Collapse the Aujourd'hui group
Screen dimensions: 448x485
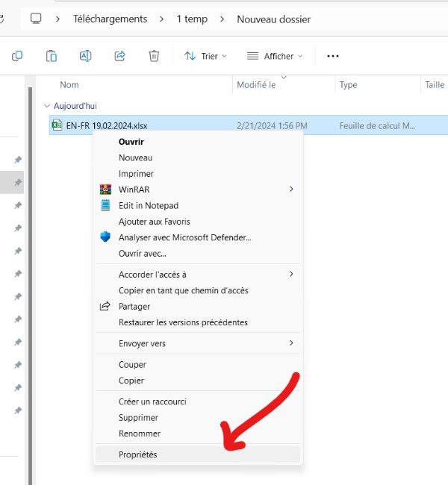coord(48,106)
